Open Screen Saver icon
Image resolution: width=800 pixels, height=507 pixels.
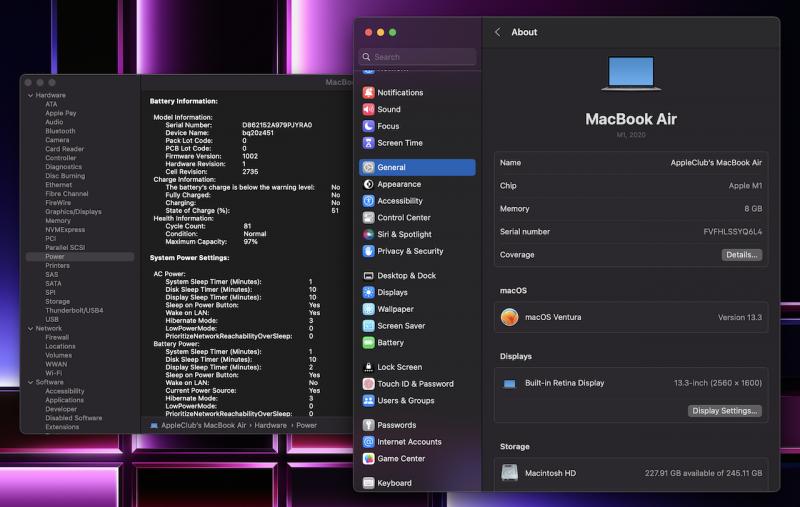click(x=368, y=326)
